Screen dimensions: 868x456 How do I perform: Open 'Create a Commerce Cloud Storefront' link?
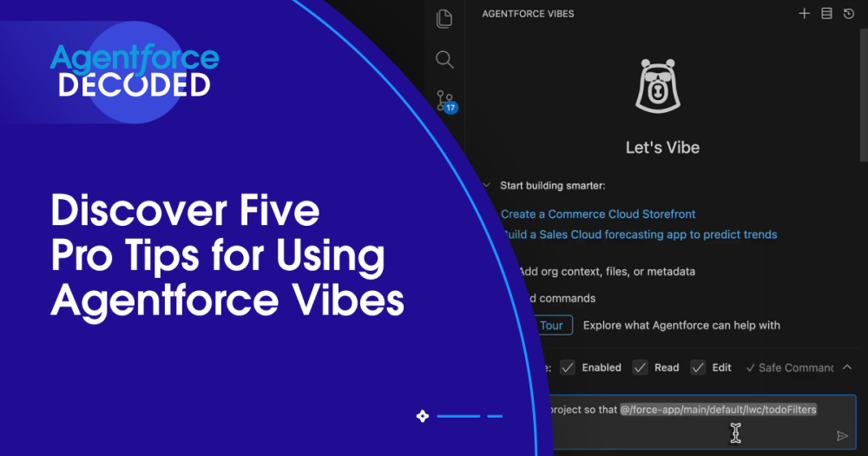tap(598, 214)
